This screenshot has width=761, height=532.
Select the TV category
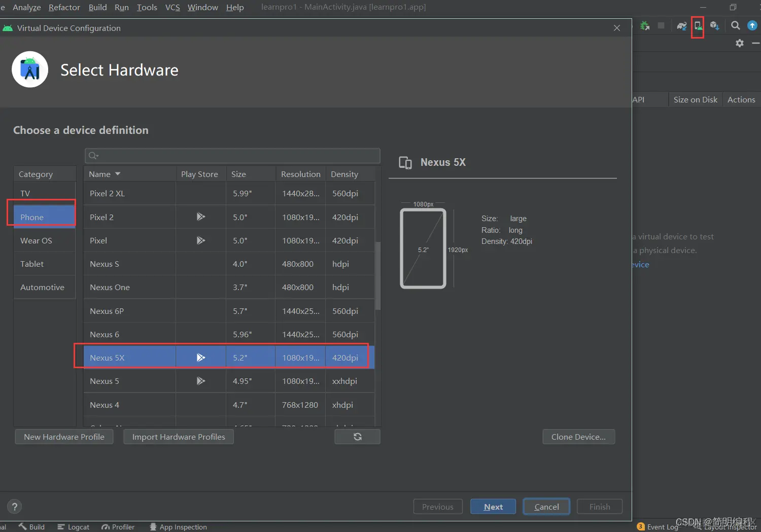pyautogui.click(x=45, y=193)
